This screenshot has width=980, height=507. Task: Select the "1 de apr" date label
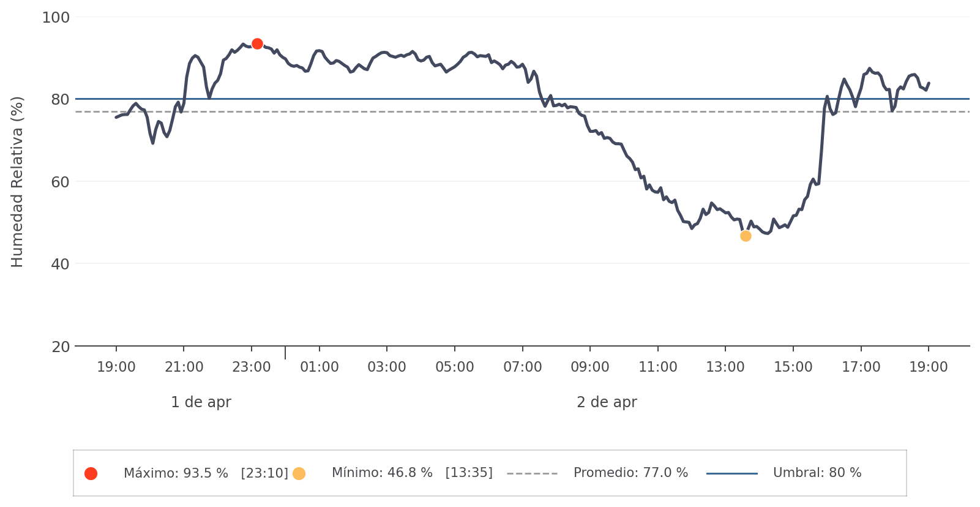click(201, 402)
